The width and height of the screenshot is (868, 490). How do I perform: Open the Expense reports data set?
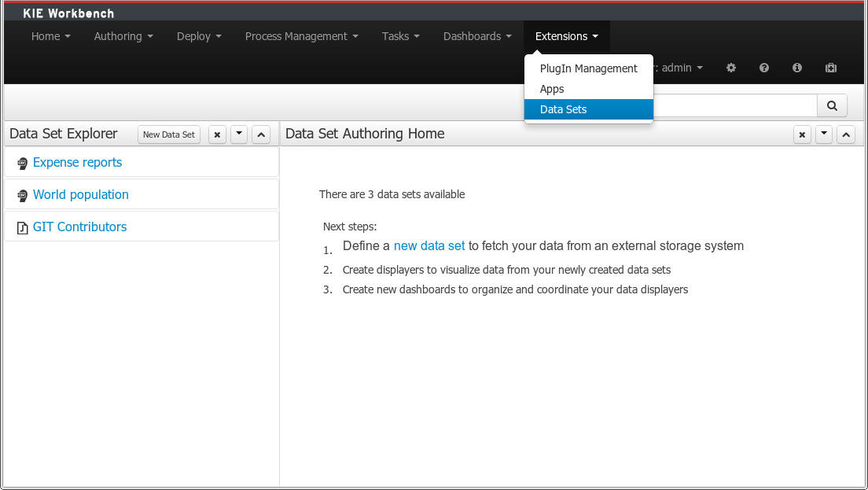click(77, 162)
